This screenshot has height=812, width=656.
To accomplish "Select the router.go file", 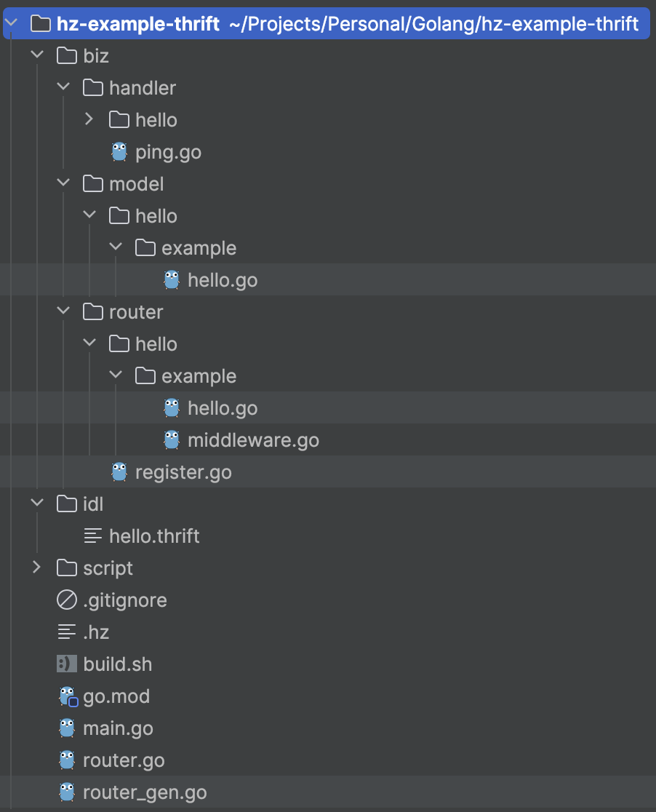I will [124, 760].
